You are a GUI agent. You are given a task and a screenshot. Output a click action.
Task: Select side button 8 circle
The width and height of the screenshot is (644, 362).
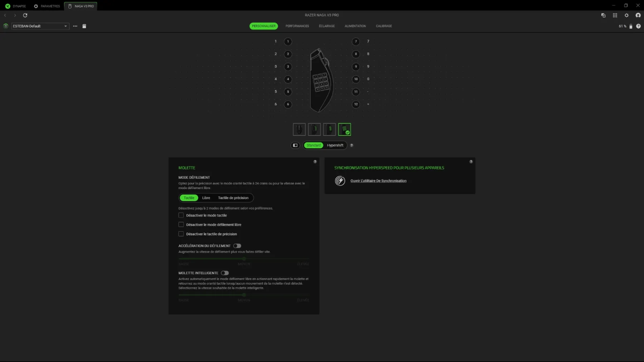coord(356,54)
